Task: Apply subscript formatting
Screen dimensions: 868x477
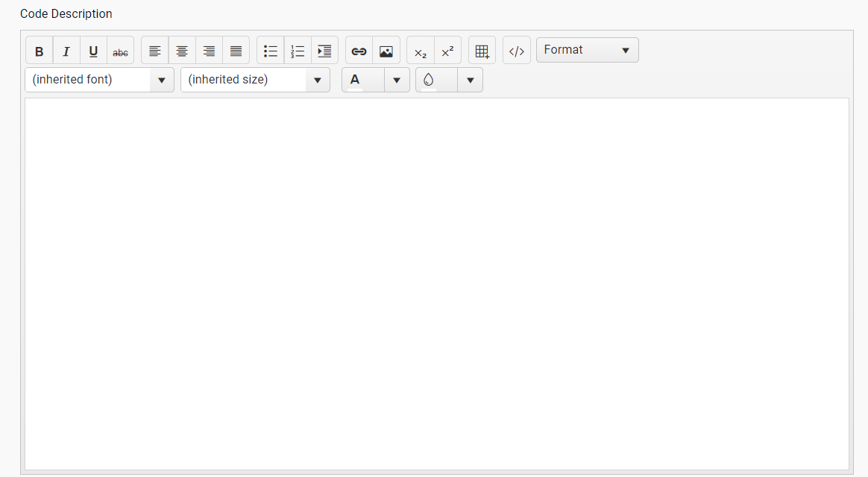Action: (421, 51)
